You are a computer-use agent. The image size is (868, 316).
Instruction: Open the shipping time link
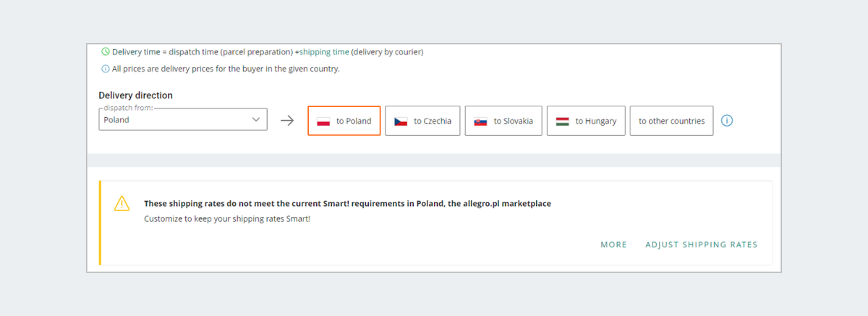coord(324,52)
